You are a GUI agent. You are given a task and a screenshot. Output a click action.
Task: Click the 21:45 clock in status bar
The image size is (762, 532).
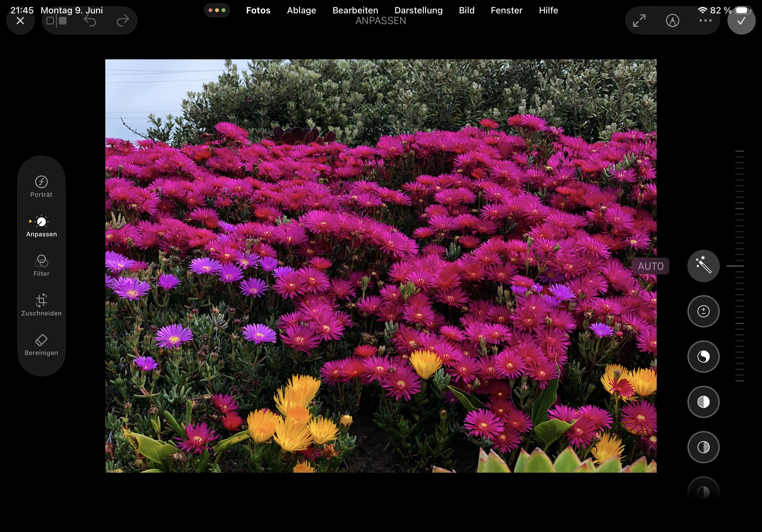22,10
